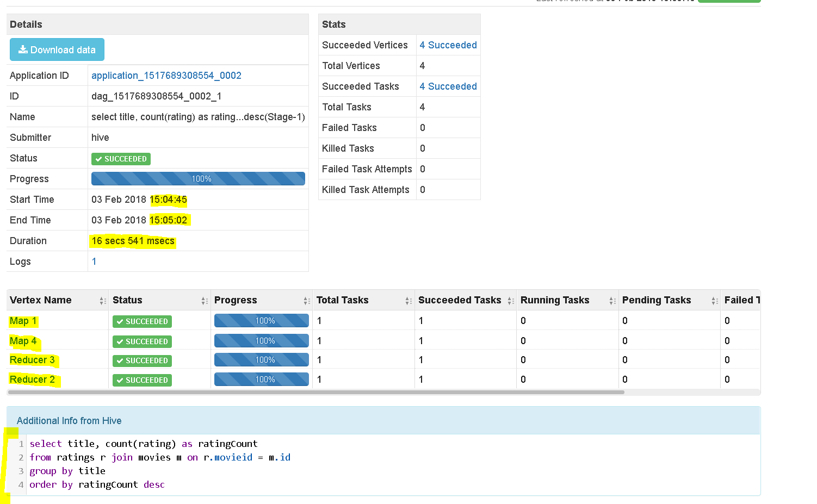
Task: Open the Map 1 vertex
Action: pos(23,321)
